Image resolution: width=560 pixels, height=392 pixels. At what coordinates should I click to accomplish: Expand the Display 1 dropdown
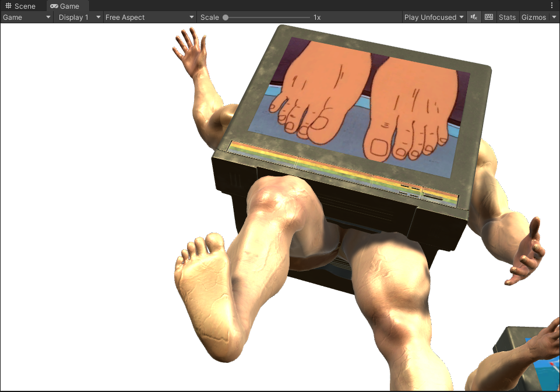79,17
